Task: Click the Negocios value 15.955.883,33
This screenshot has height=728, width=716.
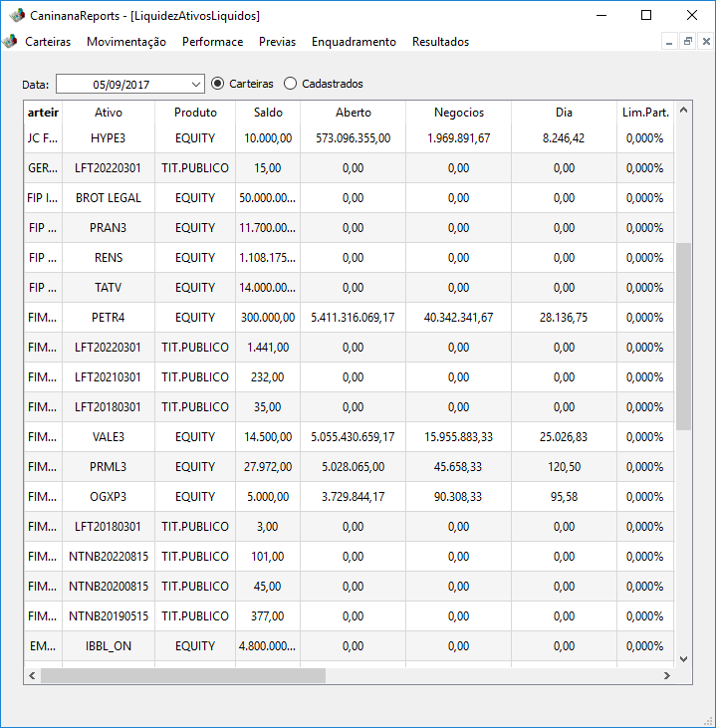Action: tap(459, 437)
